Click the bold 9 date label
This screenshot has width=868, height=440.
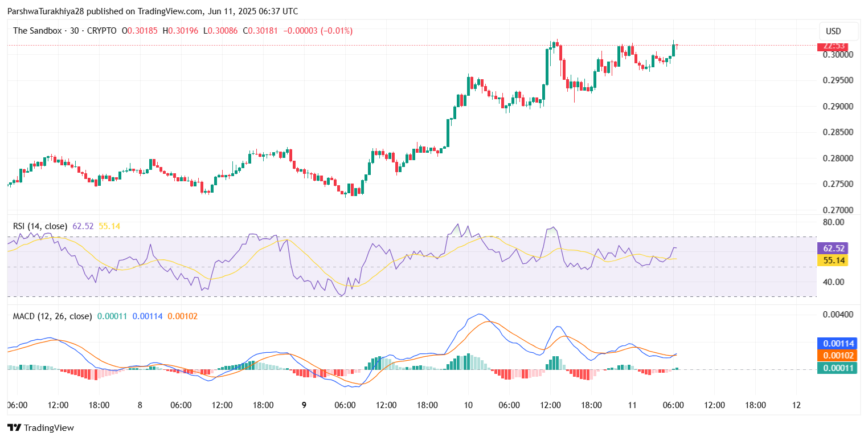tap(304, 405)
